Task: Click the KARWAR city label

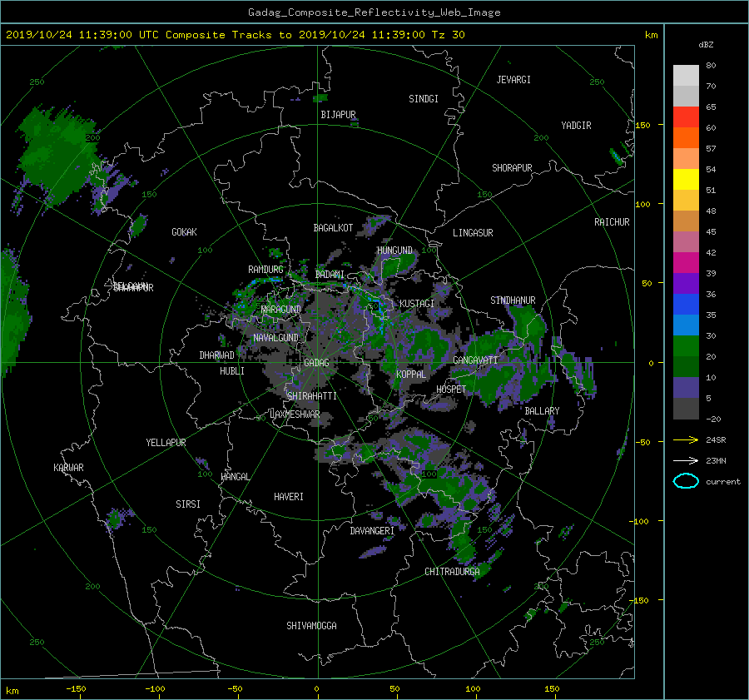Action: click(68, 468)
